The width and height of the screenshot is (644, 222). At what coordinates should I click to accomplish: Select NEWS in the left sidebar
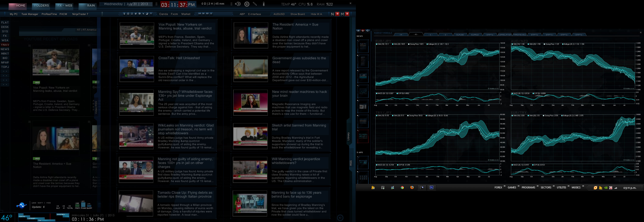5,49
